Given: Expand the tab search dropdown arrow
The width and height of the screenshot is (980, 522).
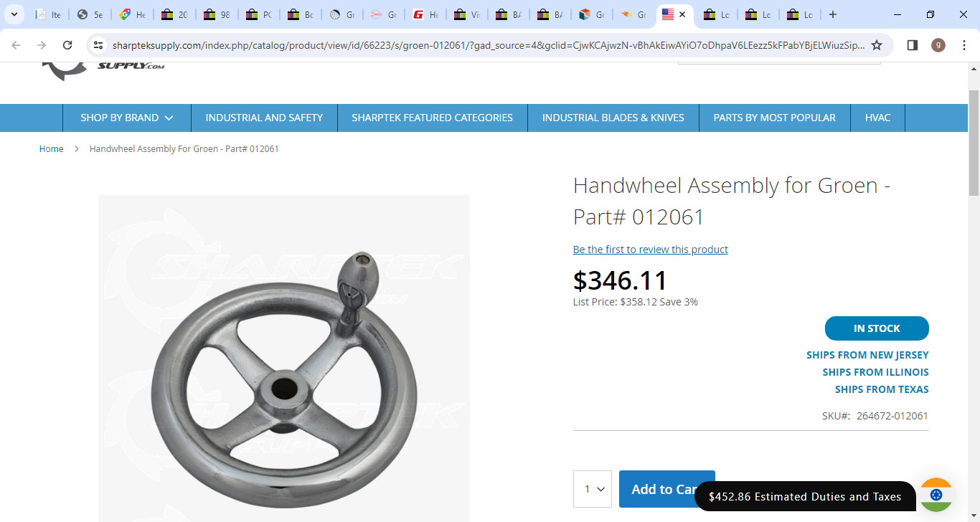Looking at the screenshot, I should (x=14, y=14).
